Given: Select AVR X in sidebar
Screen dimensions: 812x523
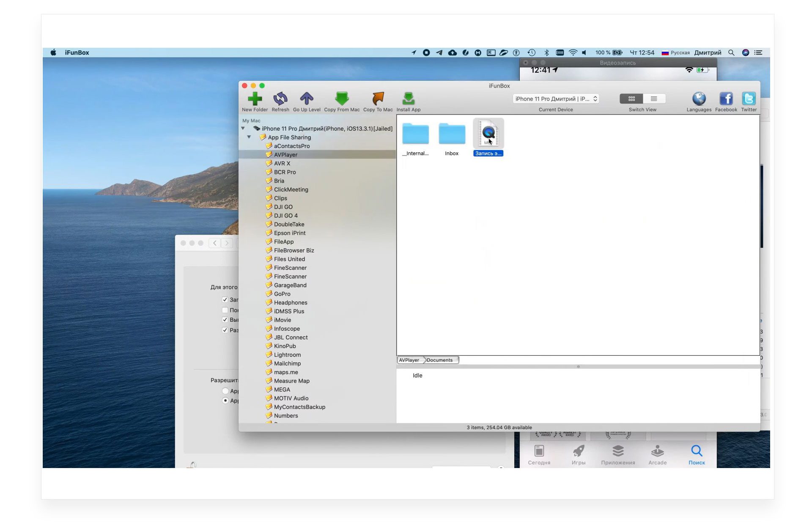Looking at the screenshot, I should coord(282,163).
